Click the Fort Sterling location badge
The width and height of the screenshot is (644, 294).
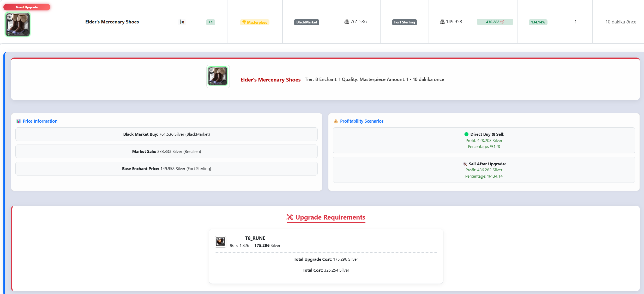click(404, 22)
